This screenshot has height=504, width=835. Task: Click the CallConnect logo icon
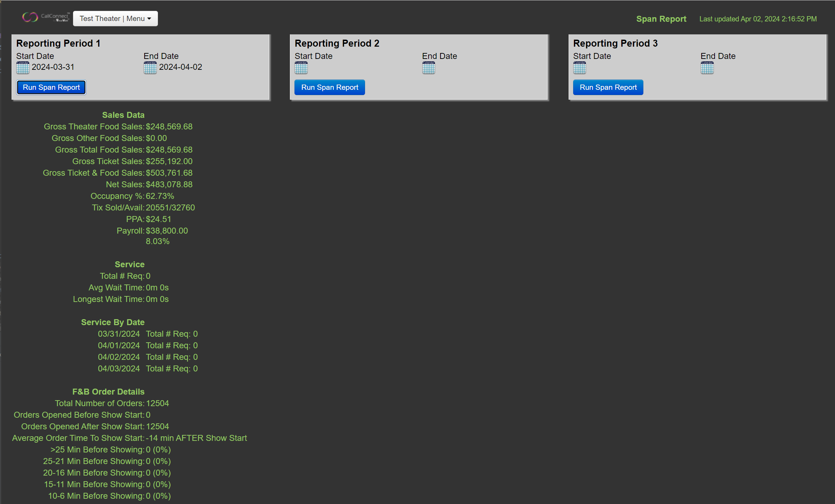30,17
